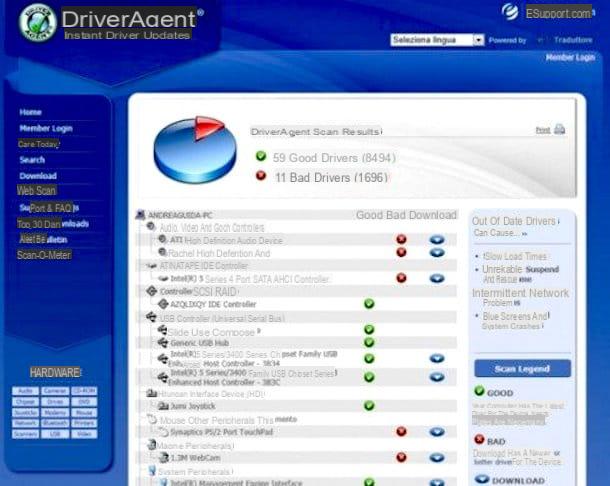Open Web Scan in the sidebar menu
Screen dimensions: 610x486
36,191
